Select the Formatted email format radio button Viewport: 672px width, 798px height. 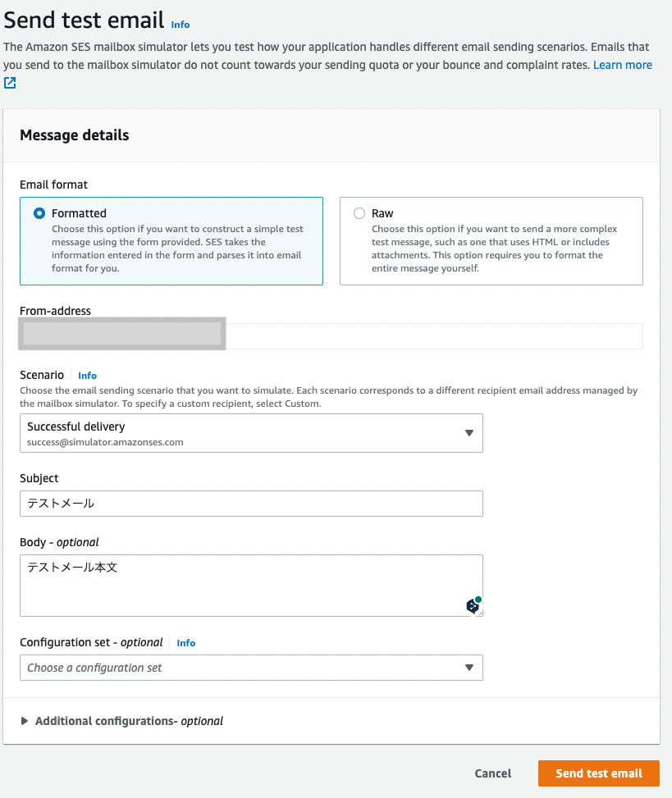pos(39,213)
